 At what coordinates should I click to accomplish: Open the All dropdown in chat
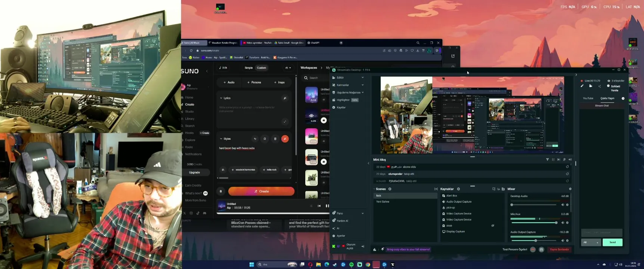click(x=591, y=242)
